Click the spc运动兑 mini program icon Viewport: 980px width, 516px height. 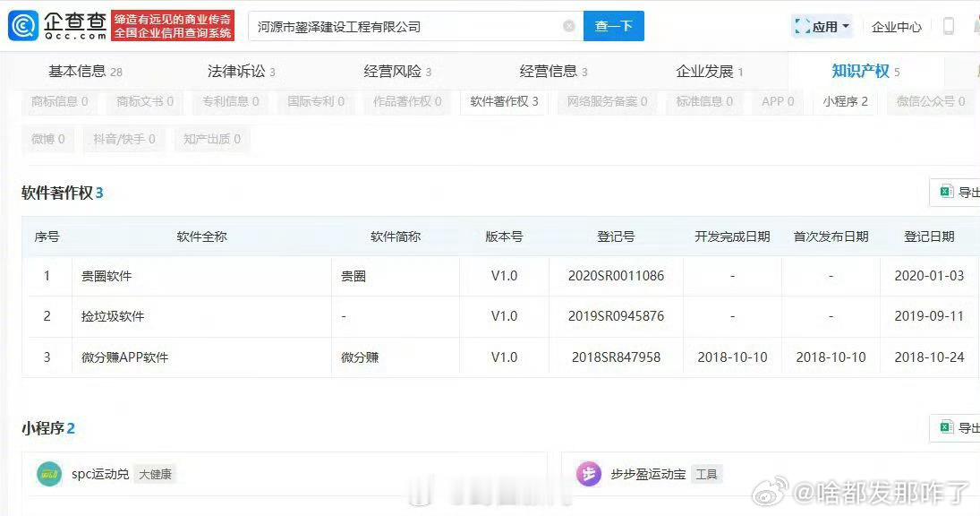(49, 474)
